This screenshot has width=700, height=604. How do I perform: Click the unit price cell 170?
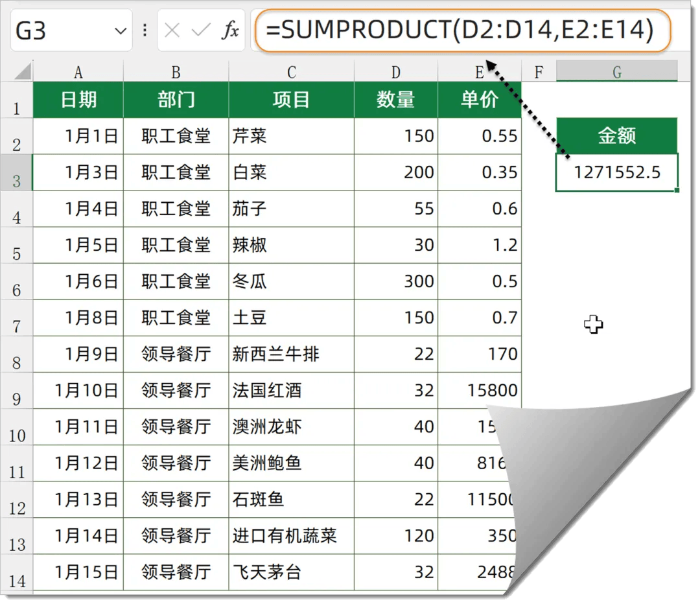click(480, 354)
